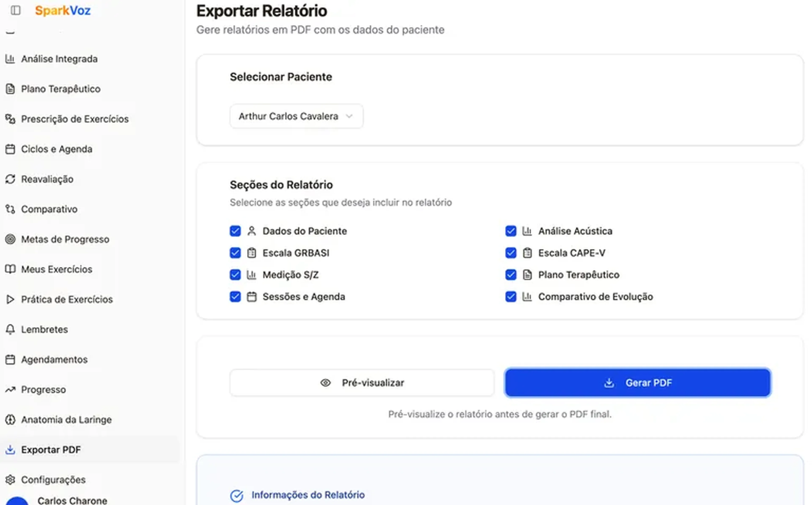
Task: Click the Anatomia da Laringe icon
Action: tap(10, 419)
